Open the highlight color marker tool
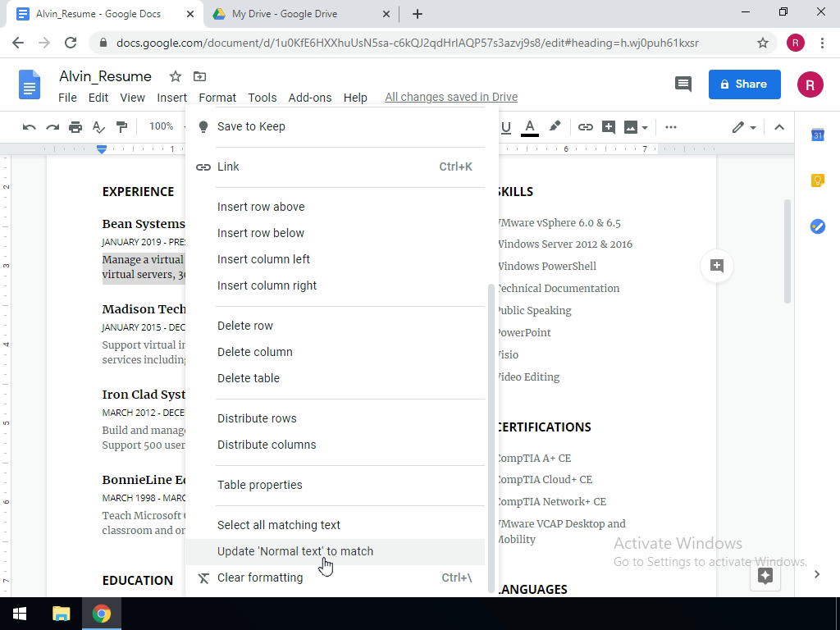 tap(555, 126)
